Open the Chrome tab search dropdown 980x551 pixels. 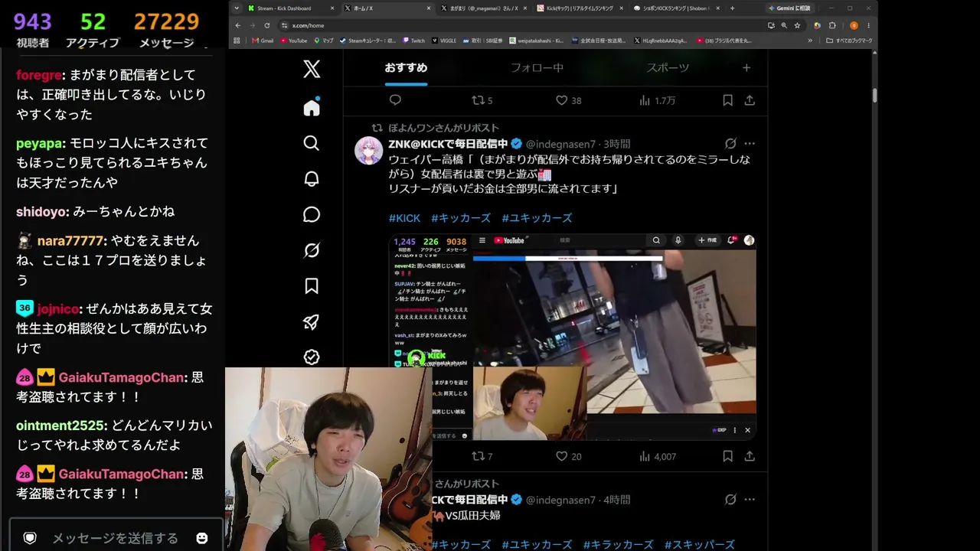point(237,8)
